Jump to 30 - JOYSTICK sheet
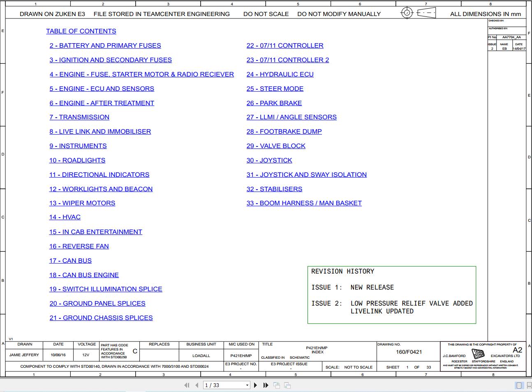The height and width of the screenshot is (392, 532). 269,160
